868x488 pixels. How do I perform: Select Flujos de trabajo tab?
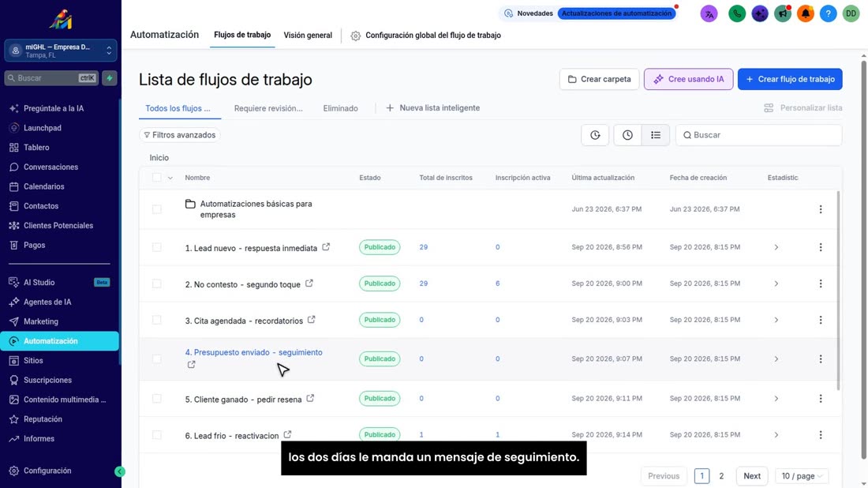[242, 35]
